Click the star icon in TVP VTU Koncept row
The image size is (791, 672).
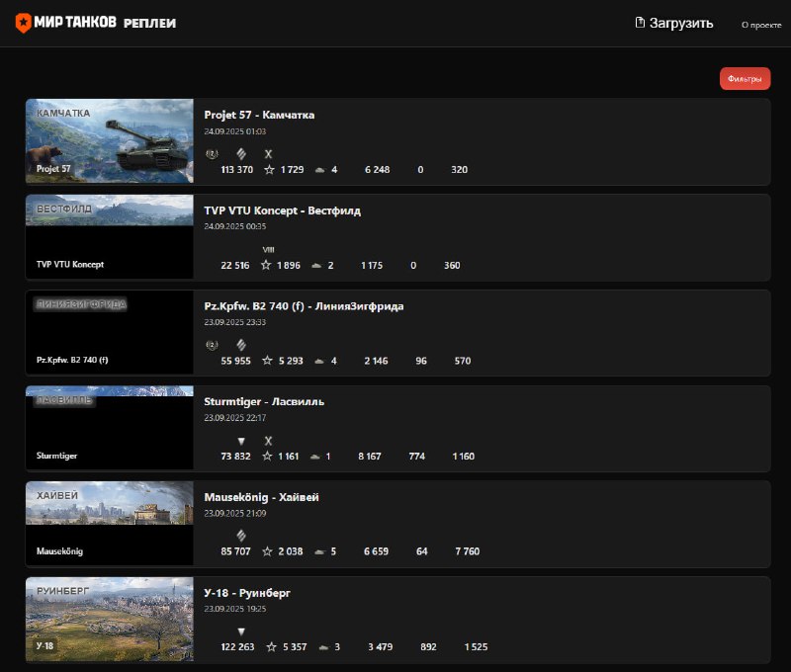[267, 265]
